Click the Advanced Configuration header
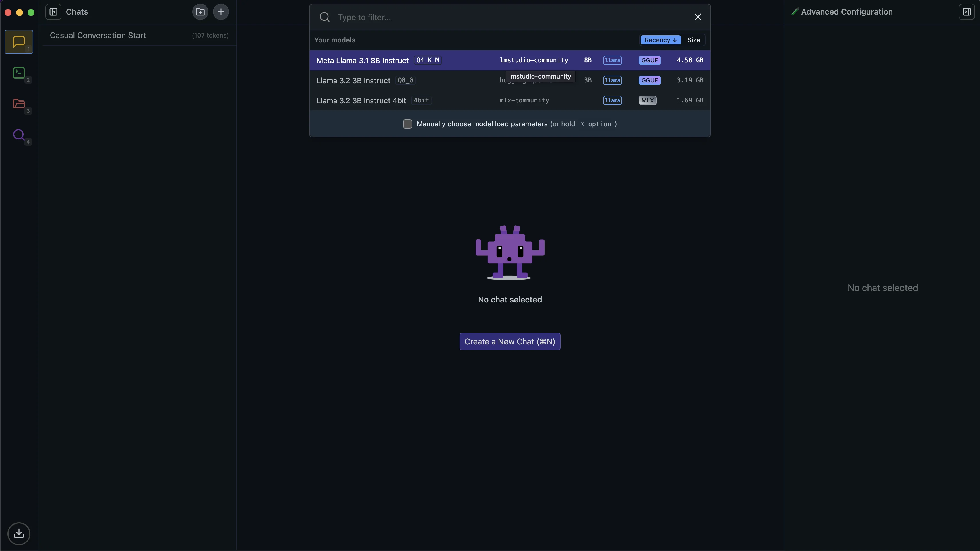The height and width of the screenshot is (551, 980). tap(847, 12)
